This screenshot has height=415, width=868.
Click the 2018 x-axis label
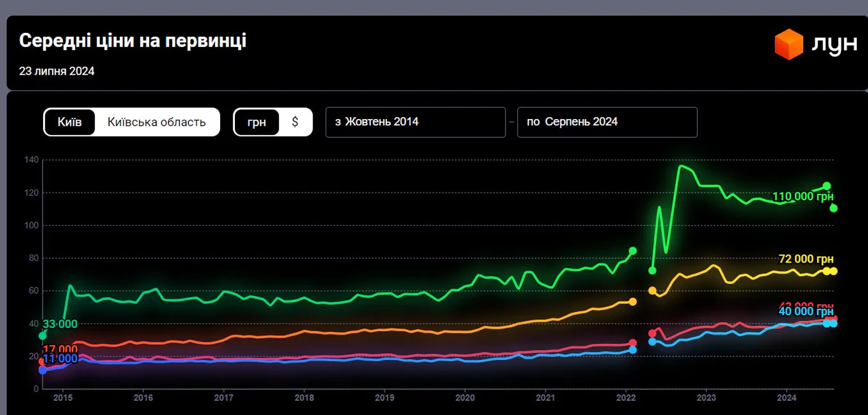(304, 398)
